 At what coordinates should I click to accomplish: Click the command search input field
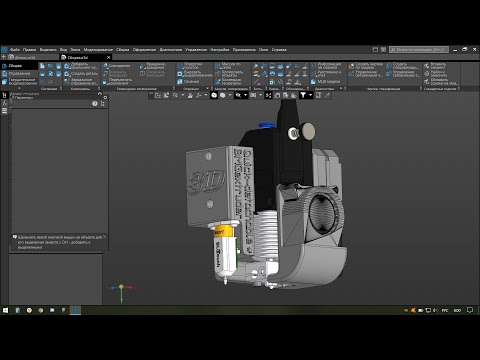click(419, 50)
